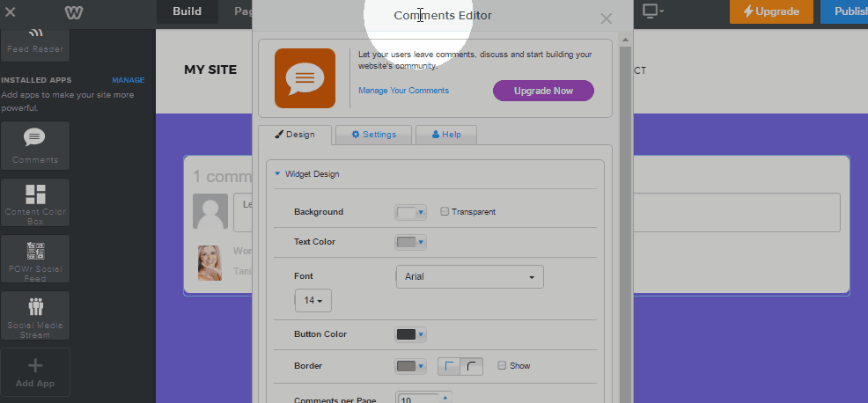Open the Text Color swatch picker
The height and width of the screenshot is (403, 868).
pyautogui.click(x=410, y=242)
